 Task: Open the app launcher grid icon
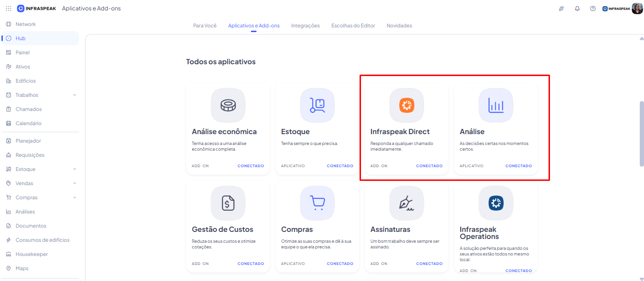pyautogui.click(x=9, y=9)
